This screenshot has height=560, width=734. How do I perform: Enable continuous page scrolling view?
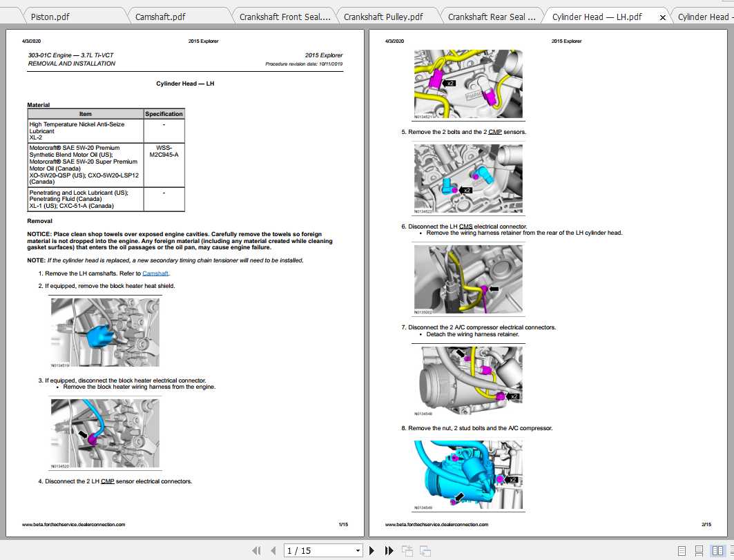[699, 550]
